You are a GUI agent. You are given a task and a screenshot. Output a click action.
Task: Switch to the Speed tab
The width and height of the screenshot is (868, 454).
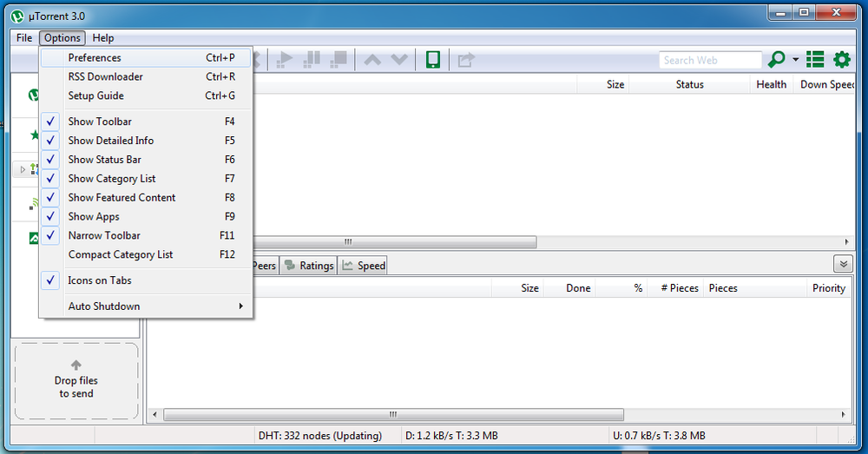[363, 266]
